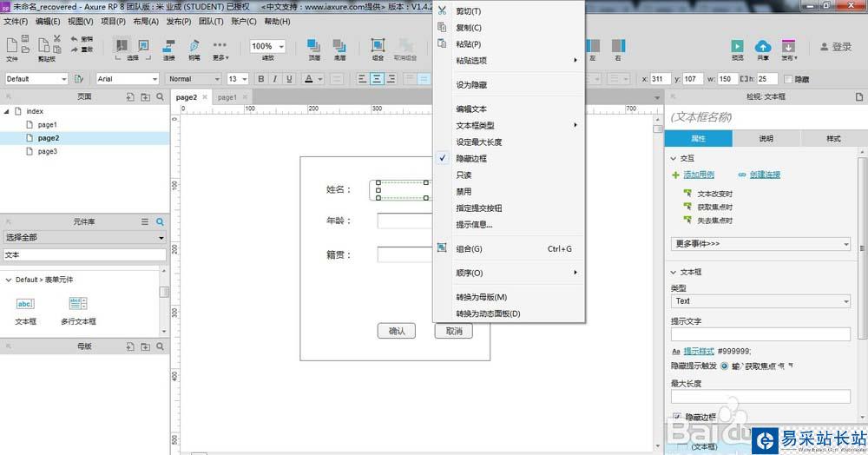The image size is (868, 455).
Task: Click search icon in widget library panel
Action: click(x=160, y=222)
